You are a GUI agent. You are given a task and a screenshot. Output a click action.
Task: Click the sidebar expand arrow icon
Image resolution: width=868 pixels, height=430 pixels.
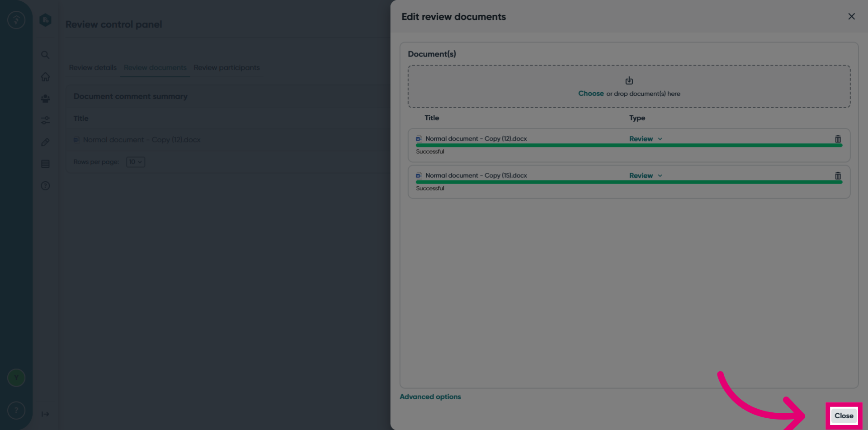pos(45,414)
